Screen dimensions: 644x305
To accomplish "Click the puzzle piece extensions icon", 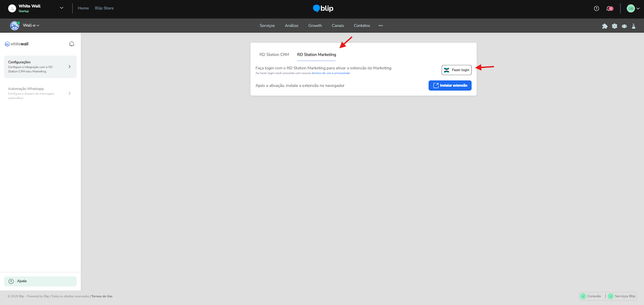I will point(605,26).
